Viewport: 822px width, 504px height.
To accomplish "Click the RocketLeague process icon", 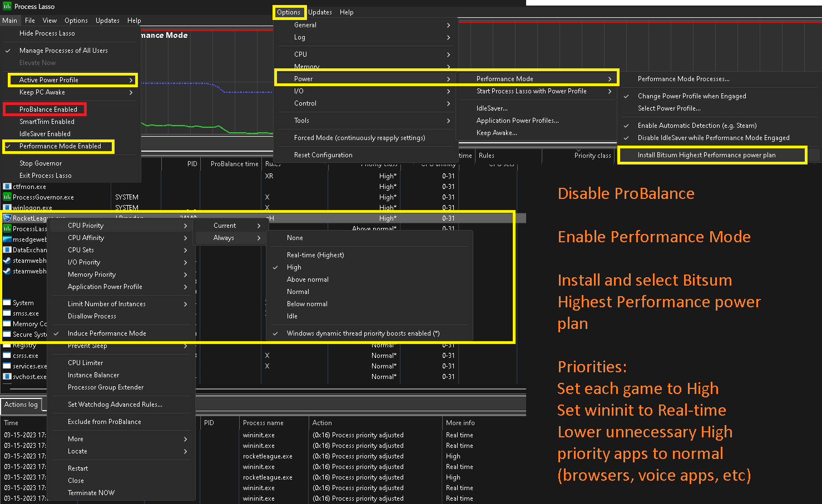I will point(7,218).
